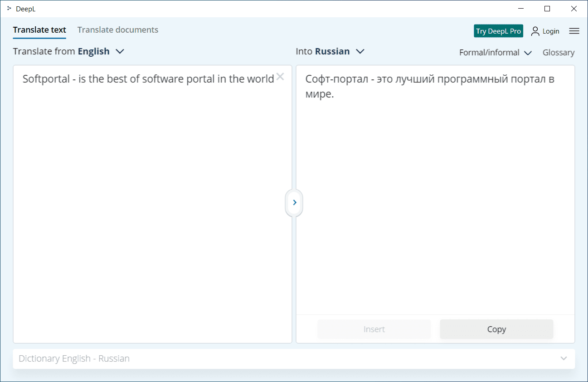This screenshot has height=382, width=588.
Task: Click the DeepL logo in title bar
Action: tap(9, 8)
